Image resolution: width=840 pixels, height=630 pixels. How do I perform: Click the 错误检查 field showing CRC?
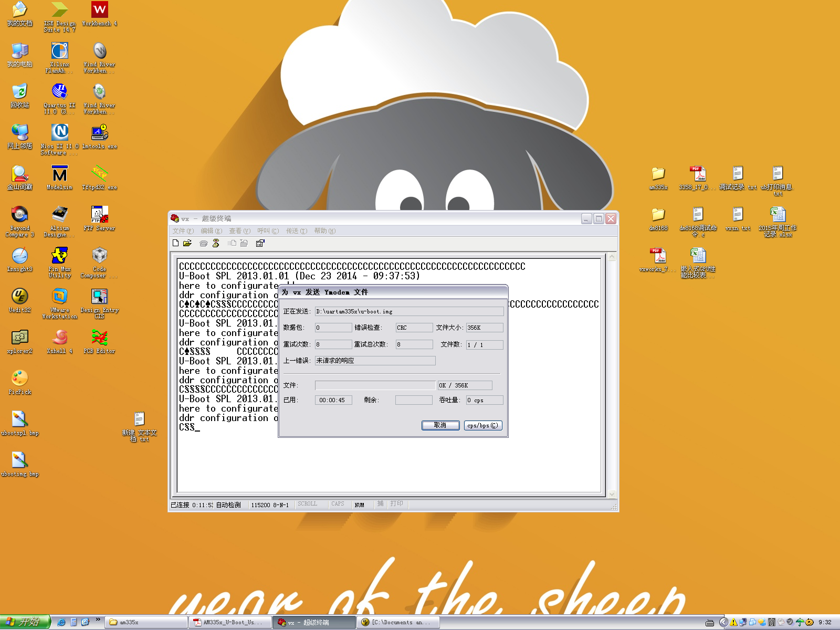coord(414,328)
